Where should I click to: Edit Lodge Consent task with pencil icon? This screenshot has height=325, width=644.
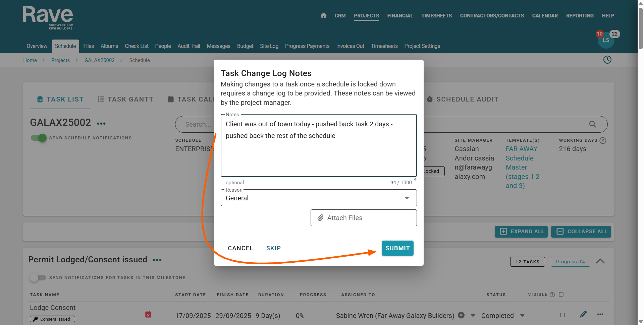tap(583, 314)
